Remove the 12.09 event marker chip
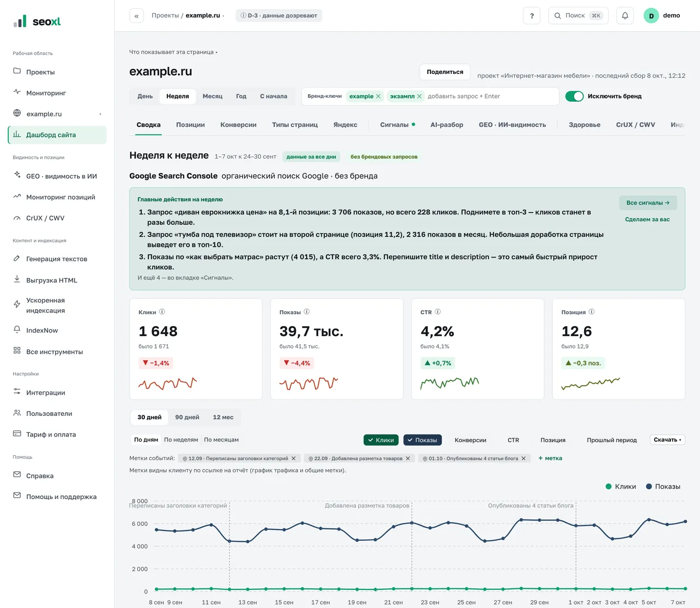This screenshot has height=608, width=700. point(293,459)
